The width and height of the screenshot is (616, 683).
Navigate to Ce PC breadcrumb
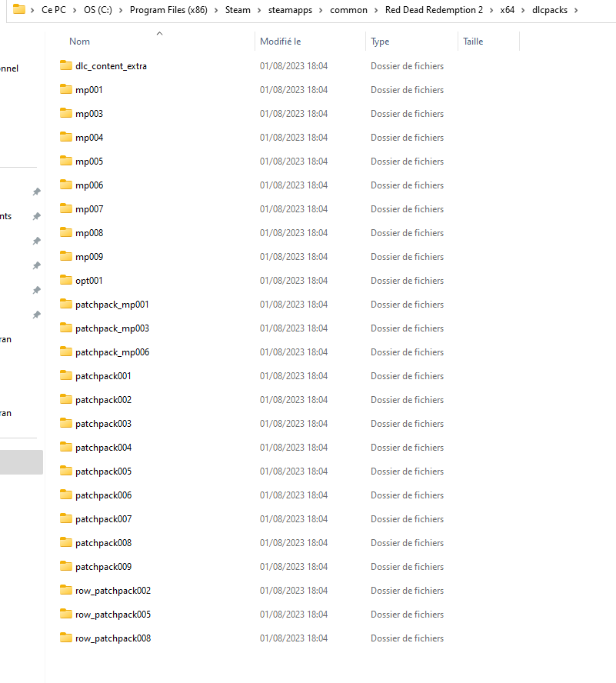point(54,10)
